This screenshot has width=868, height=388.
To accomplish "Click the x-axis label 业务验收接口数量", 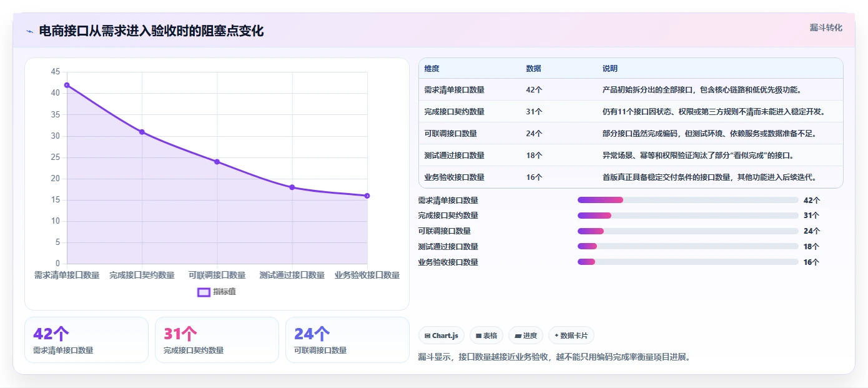I will (x=367, y=275).
